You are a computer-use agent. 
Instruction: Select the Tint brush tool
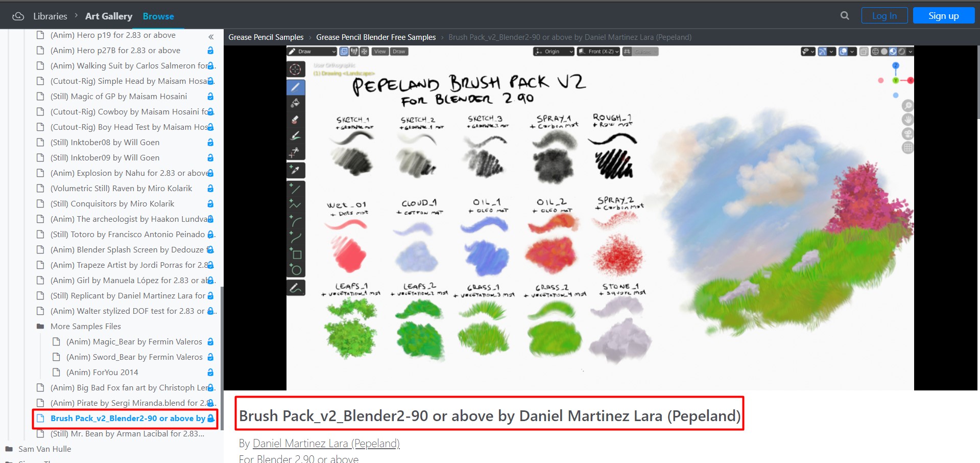(296, 136)
